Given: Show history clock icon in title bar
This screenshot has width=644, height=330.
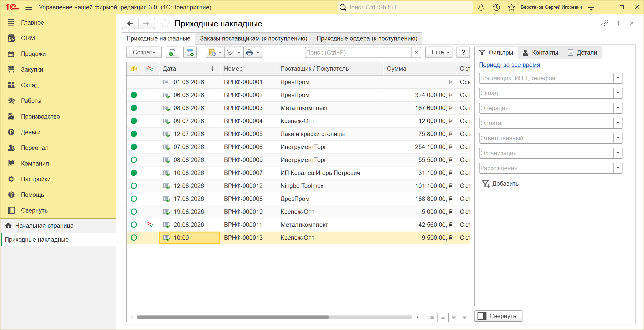Looking at the screenshot, I should [496, 7].
